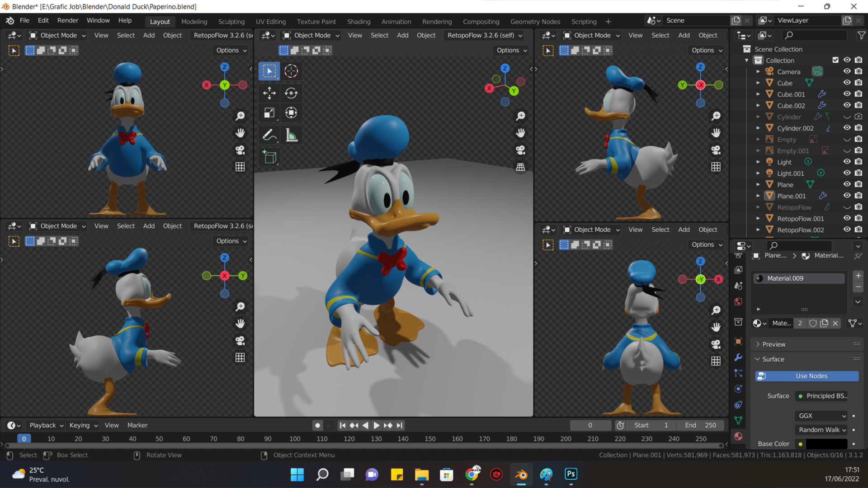Open Marker menu in timeline
The image size is (868, 488).
[x=137, y=425]
